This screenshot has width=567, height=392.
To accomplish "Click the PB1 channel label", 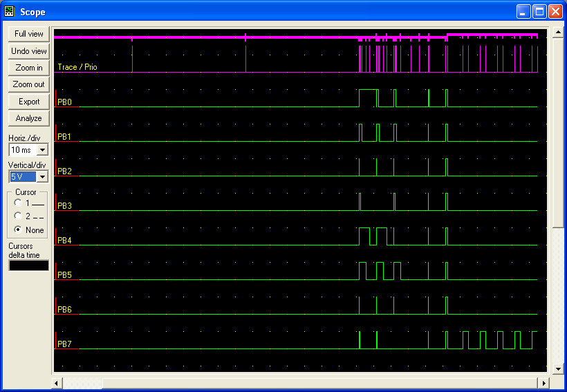I will (64, 137).
